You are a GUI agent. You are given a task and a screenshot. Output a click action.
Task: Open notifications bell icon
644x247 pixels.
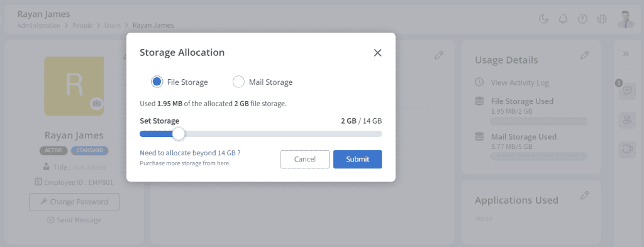point(563,19)
